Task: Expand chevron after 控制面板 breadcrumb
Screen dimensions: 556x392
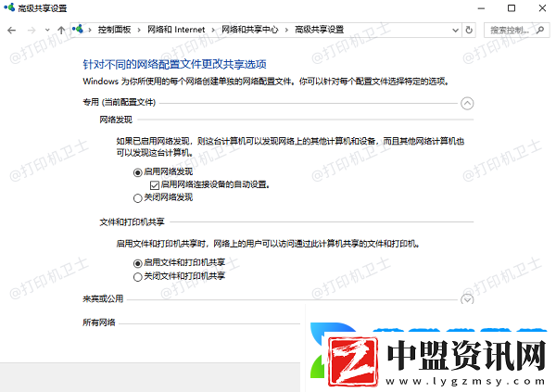Action: [139, 31]
